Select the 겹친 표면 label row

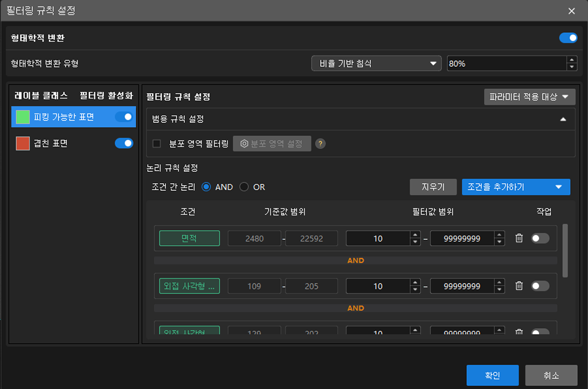click(73, 143)
